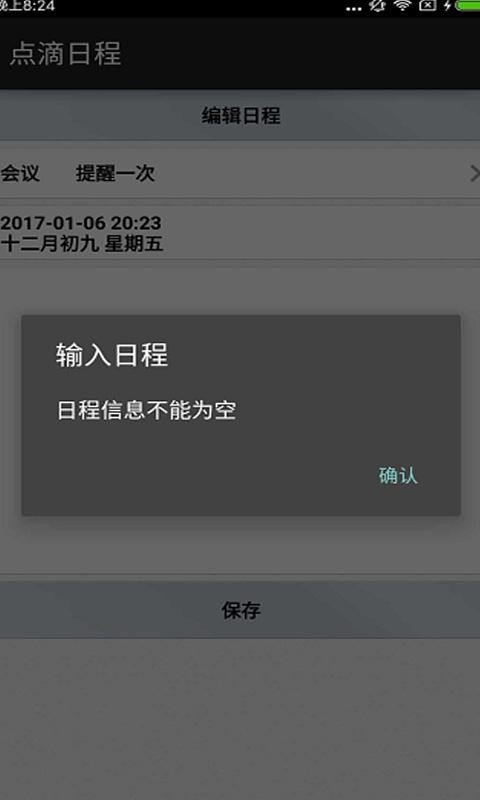Image resolution: width=480 pixels, height=800 pixels.
Task: Tap the 点滴日程 app title
Action: coord(65,53)
